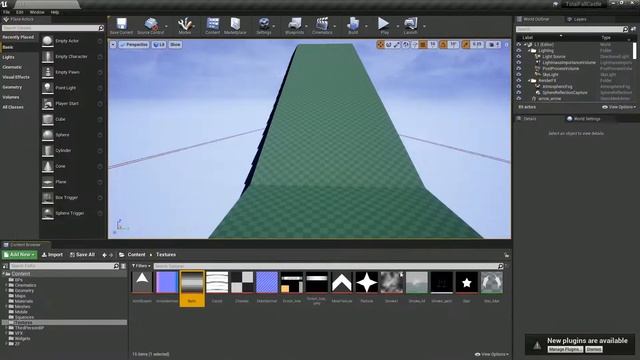Open Content Browser View Options
The height and width of the screenshot is (360, 640).
pos(492,354)
